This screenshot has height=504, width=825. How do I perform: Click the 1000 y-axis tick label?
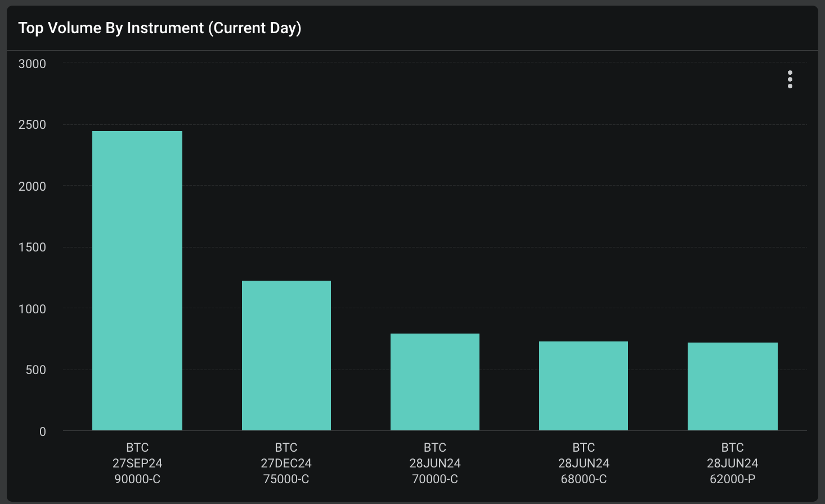(32, 309)
